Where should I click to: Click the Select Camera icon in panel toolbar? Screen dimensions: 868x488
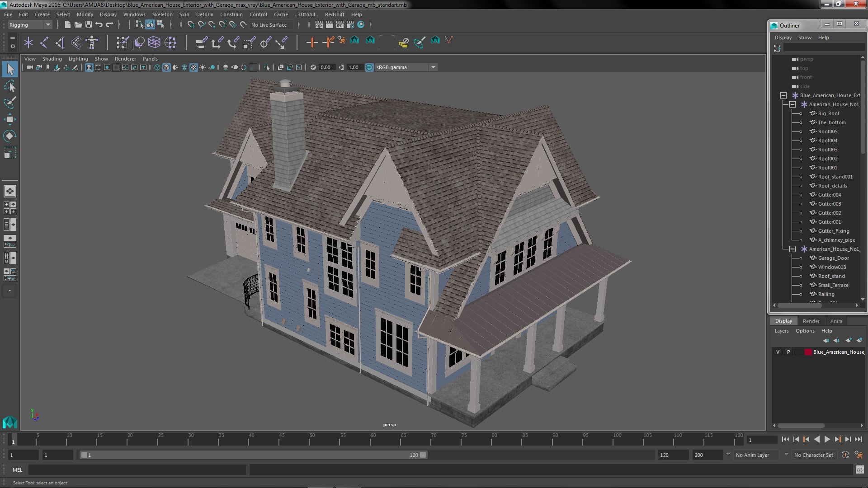click(x=29, y=67)
